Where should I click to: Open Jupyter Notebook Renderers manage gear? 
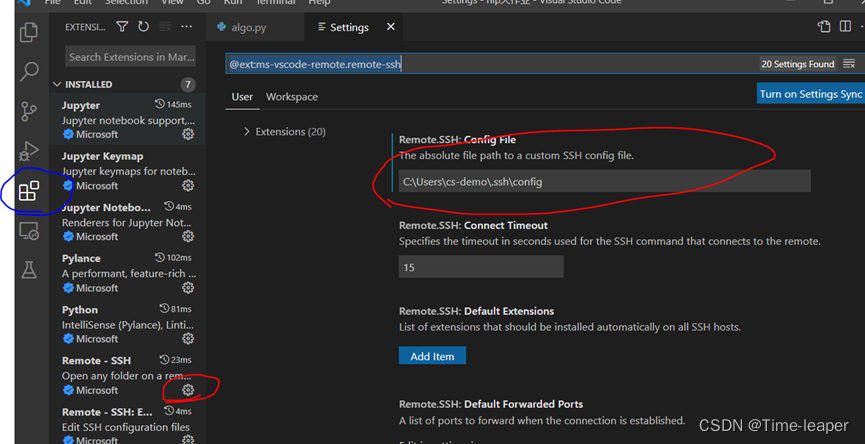pos(188,236)
